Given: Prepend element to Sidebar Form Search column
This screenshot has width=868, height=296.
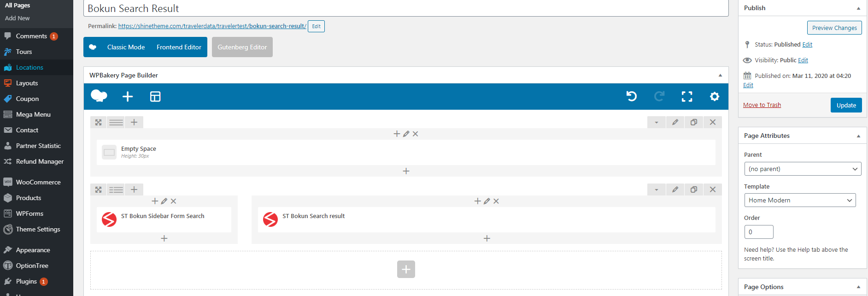Looking at the screenshot, I should pyautogui.click(x=155, y=201).
